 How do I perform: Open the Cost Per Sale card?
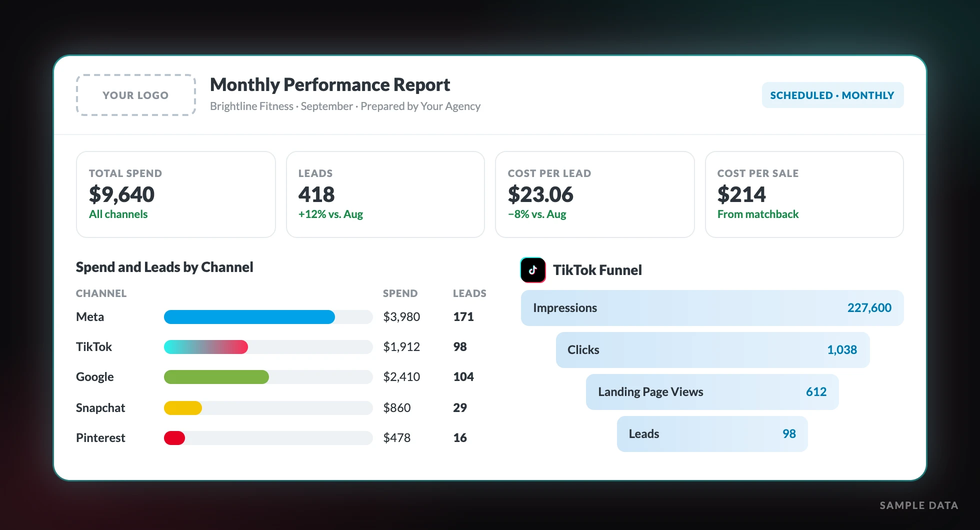coord(804,194)
